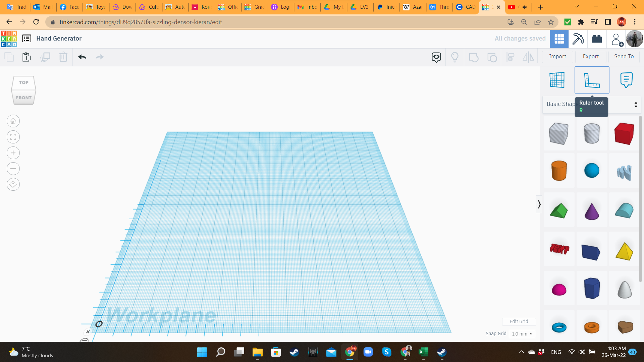Click the Zoom out minus button
Viewport: 644px width, 362px height.
13,169
